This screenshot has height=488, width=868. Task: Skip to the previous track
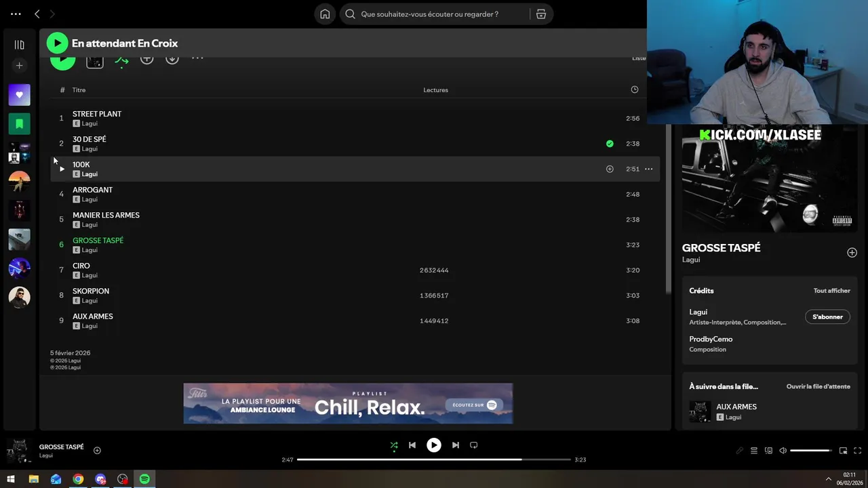[x=412, y=445]
